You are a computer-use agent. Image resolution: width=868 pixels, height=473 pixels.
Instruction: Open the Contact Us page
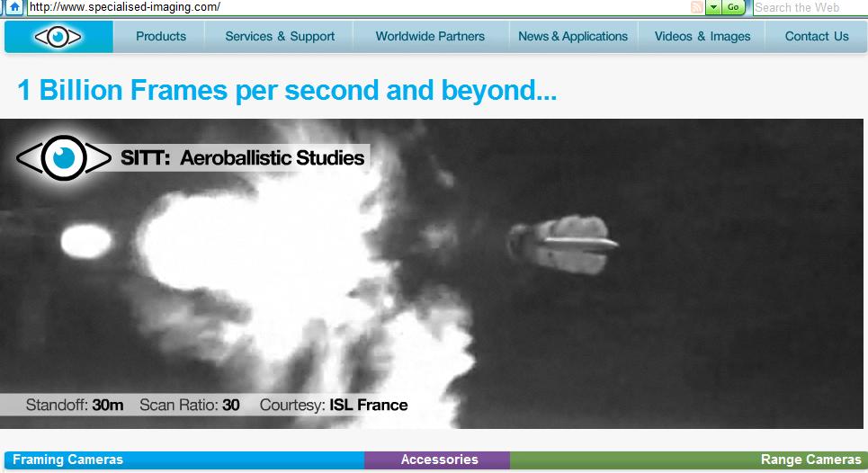pos(817,37)
